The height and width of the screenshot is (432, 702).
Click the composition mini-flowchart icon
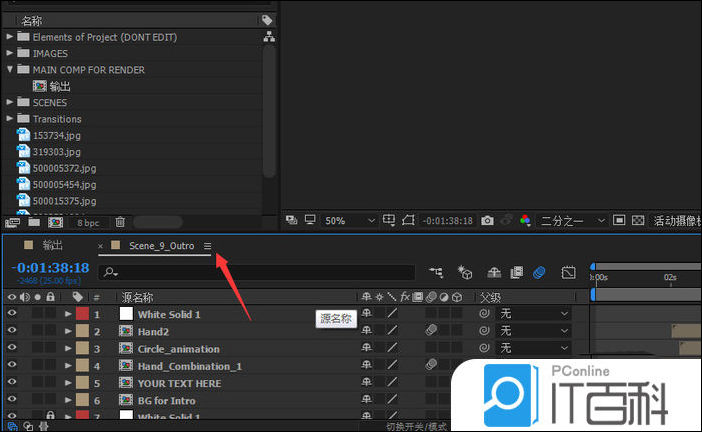coord(437,272)
